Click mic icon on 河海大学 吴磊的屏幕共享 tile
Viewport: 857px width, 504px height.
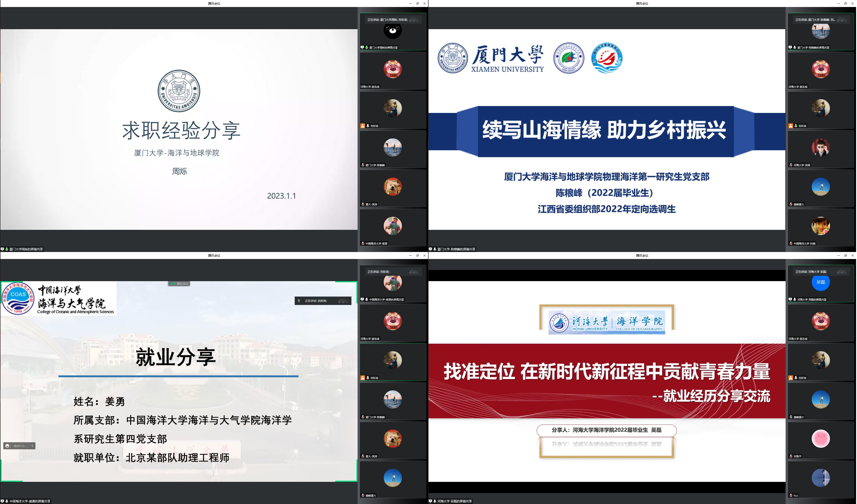(795, 300)
